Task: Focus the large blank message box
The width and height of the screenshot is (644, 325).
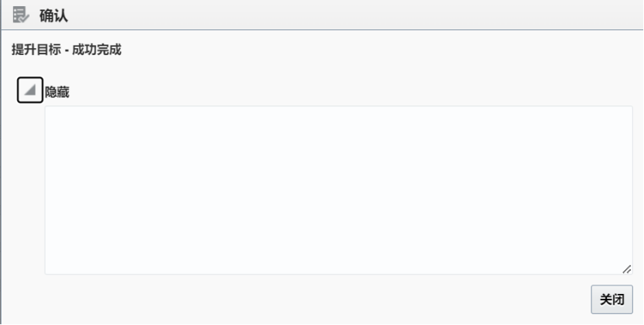Action: tap(339, 190)
